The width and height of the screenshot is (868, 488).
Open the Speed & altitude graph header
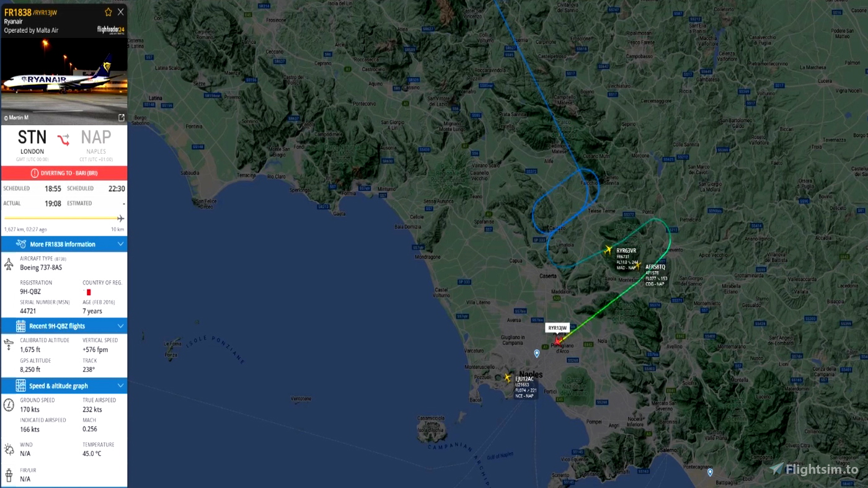point(64,386)
